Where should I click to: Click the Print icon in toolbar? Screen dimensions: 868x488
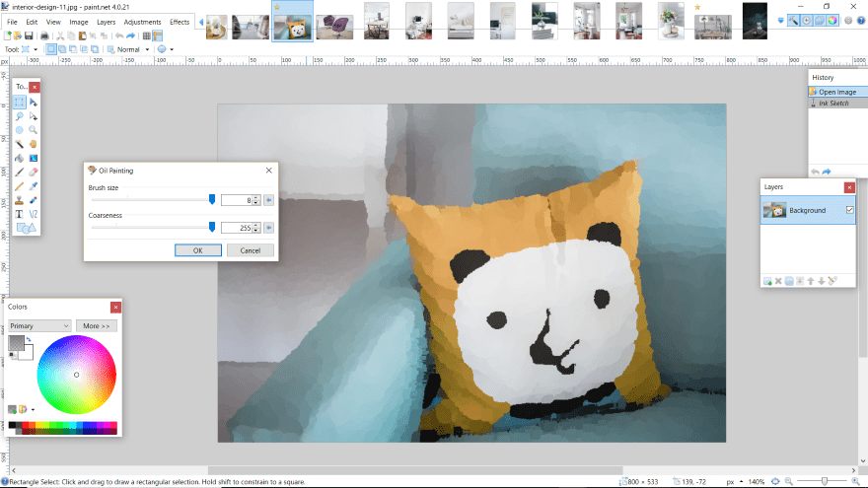click(x=45, y=35)
